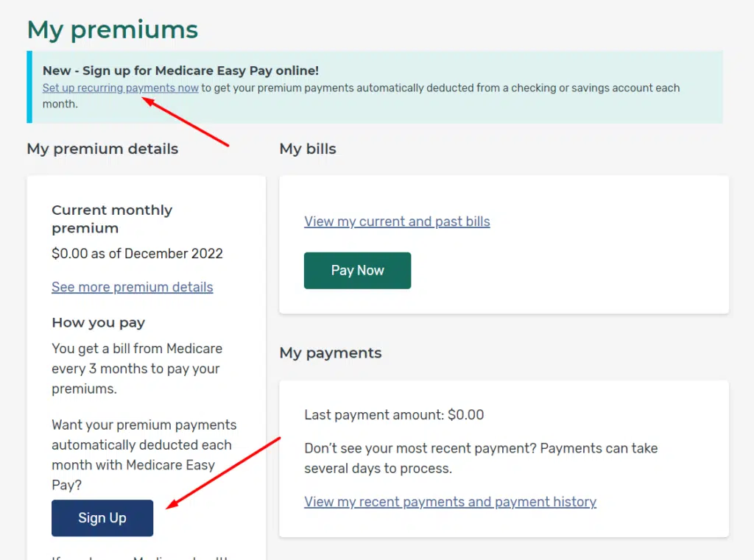This screenshot has height=560, width=754.
Task: Click the bill every 3 months paragraph
Action: 136,369
